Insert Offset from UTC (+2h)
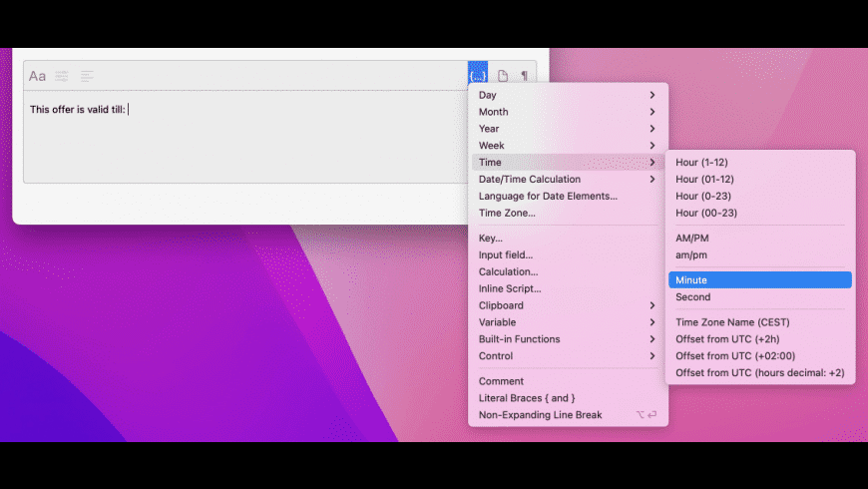Image resolution: width=868 pixels, height=489 pixels. (760, 339)
